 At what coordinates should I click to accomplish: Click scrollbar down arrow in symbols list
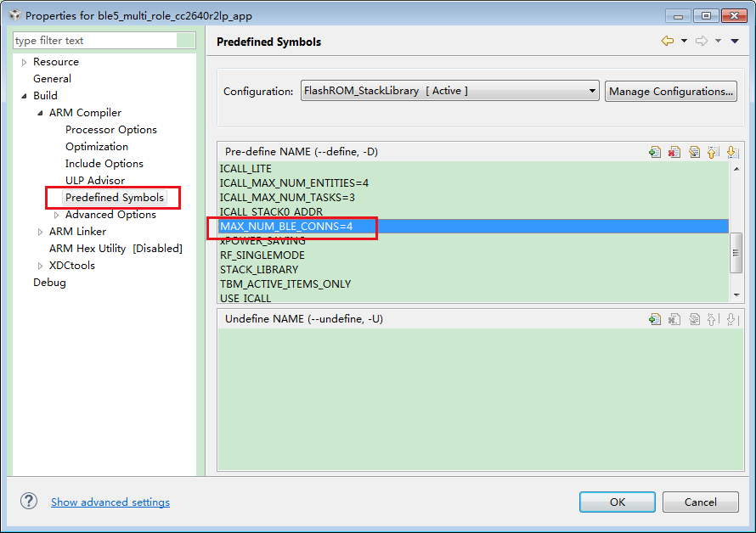point(736,295)
